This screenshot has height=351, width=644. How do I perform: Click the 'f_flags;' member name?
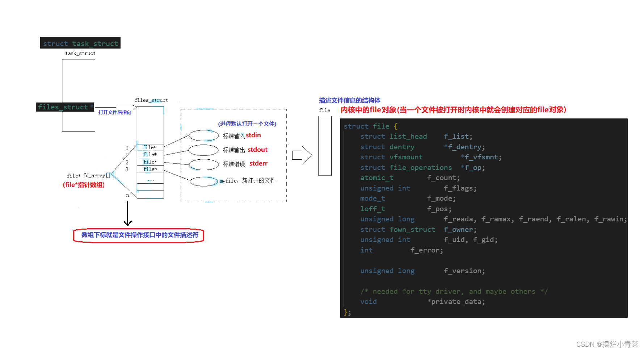[460, 188]
